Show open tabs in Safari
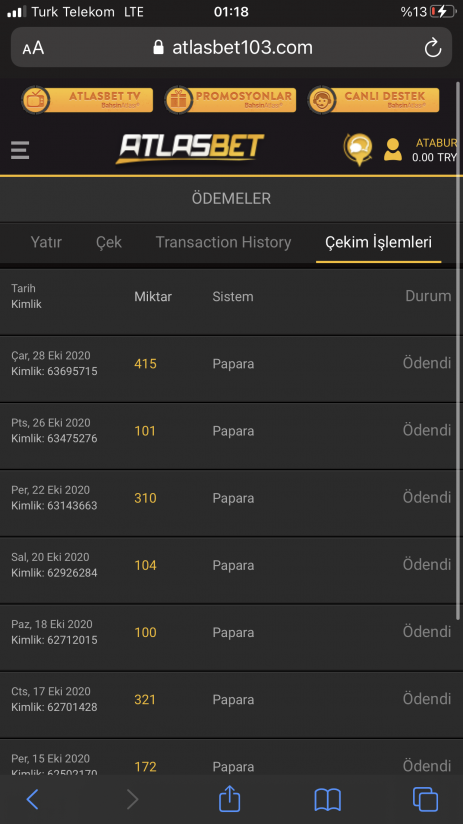The width and height of the screenshot is (463, 824). [x=425, y=799]
